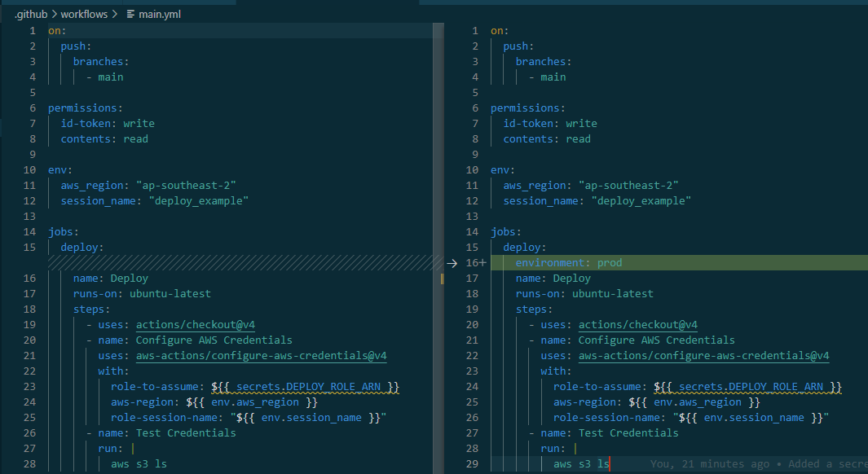The height and width of the screenshot is (474, 868).
Task: Click 'role-to-assume' key in the original pane
Action: [x=154, y=387]
